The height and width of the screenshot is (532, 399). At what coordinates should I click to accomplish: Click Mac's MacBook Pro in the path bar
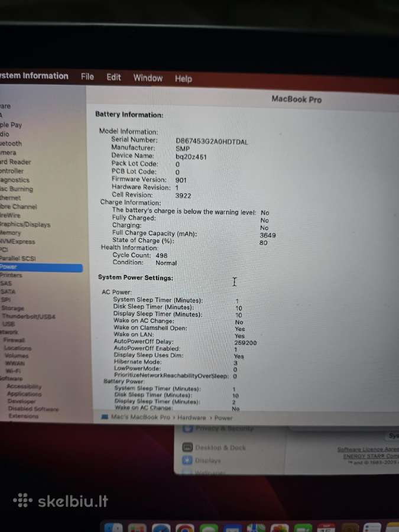click(141, 417)
